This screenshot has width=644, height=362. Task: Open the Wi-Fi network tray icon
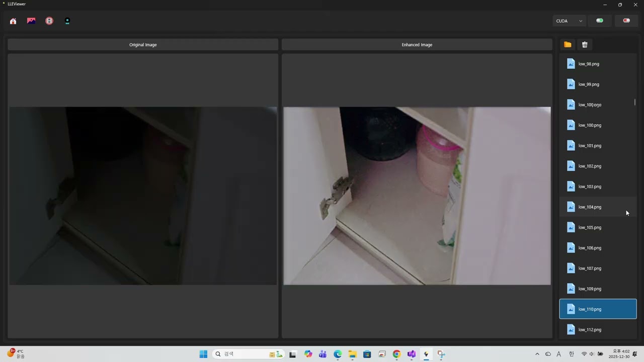coord(584,354)
